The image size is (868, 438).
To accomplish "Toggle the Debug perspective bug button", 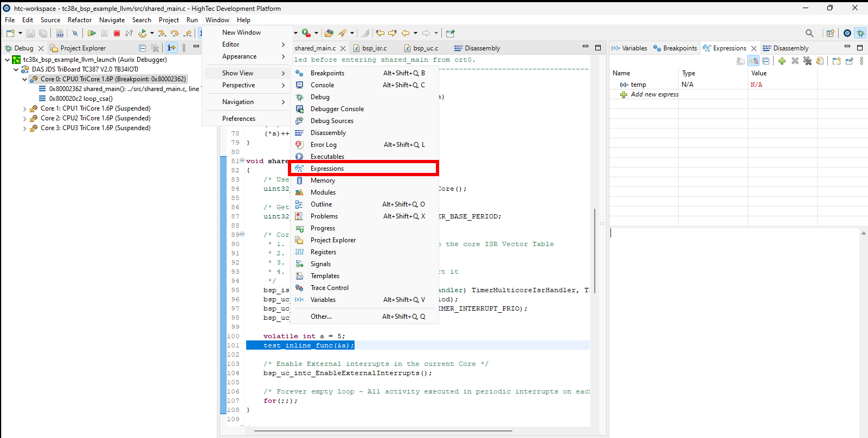I will tap(860, 34).
